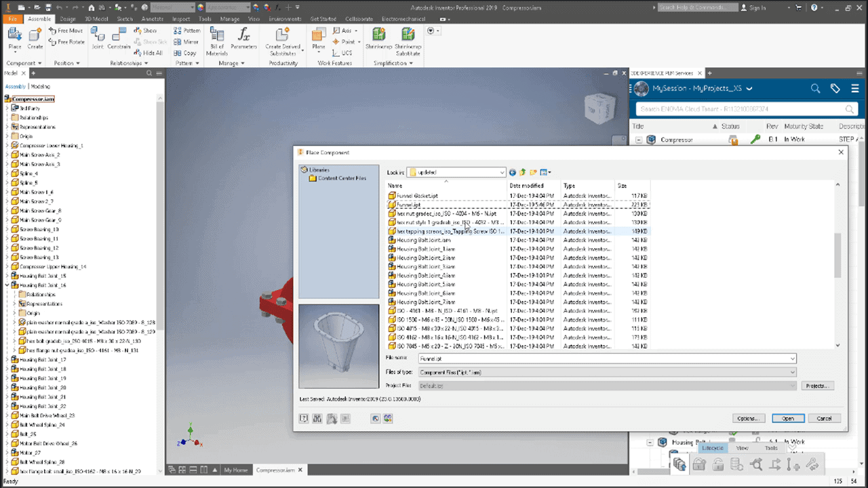Viewport: 868px width, 488px height.
Task: Open the File menu
Action: [x=13, y=19]
